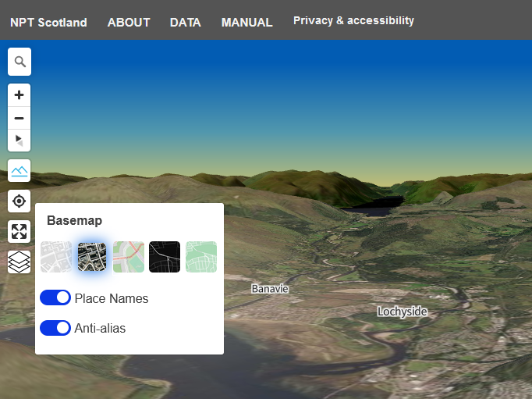The height and width of the screenshot is (399, 532).
Task: Zoom out of the map
Action: [x=20, y=118]
